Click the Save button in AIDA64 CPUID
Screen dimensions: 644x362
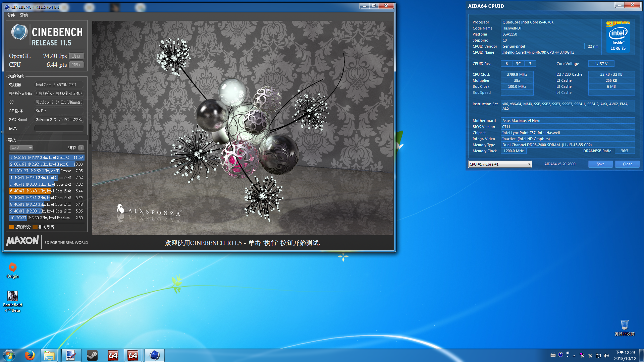pyautogui.click(x=600, y=164)
